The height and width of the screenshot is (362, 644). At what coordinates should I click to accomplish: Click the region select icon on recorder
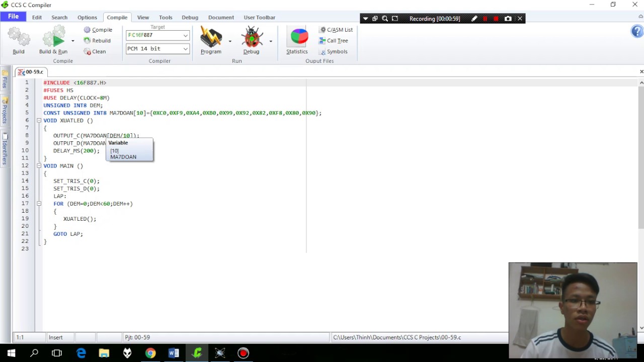click(x=395, y=19)
